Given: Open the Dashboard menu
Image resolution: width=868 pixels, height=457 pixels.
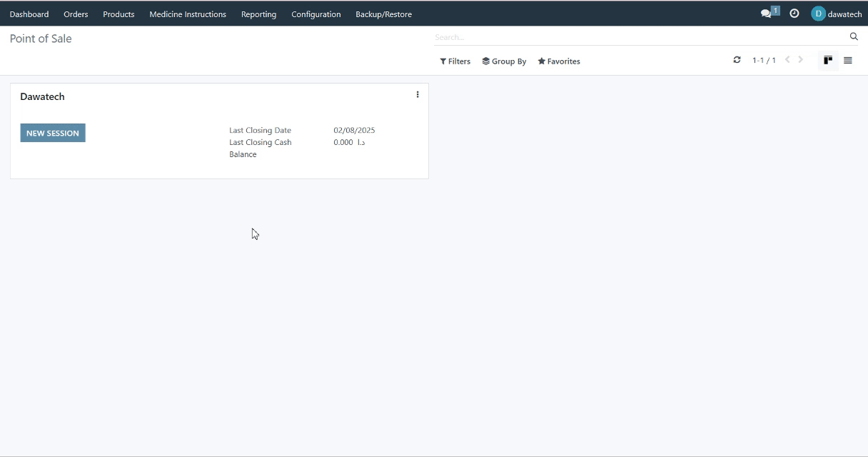Looking at the screenshot, I should (29, 14).
